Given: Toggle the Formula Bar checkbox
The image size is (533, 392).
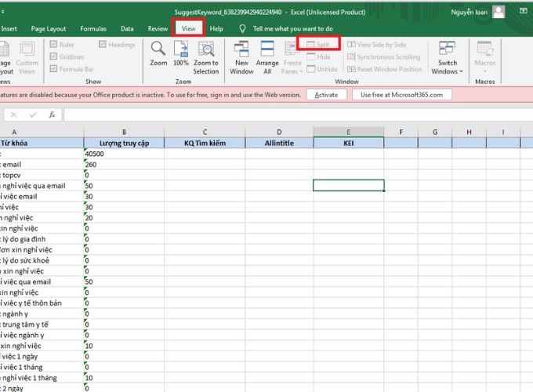Looking at the screenshot, I should tap(53, 69).
